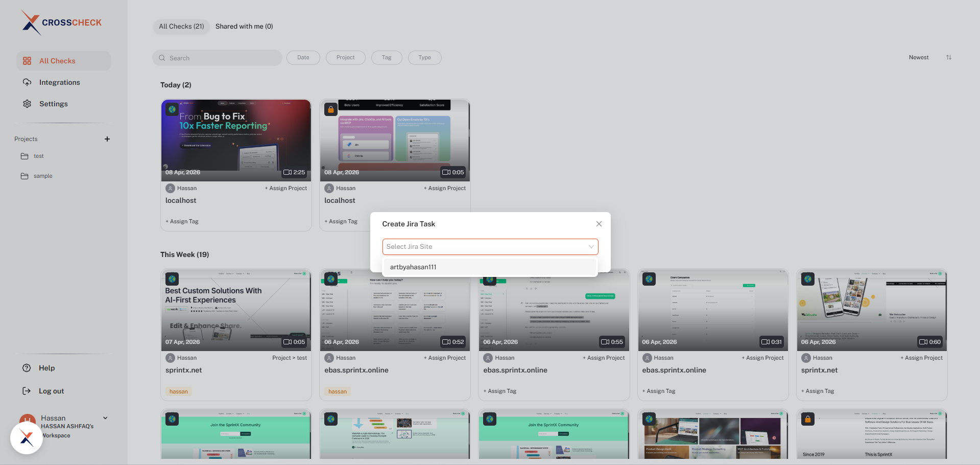The width and height of the screenshot is (980, 465).
Task: Open the 2:25 localhost recording thumbnail
Action: click(x=236, y=141)
